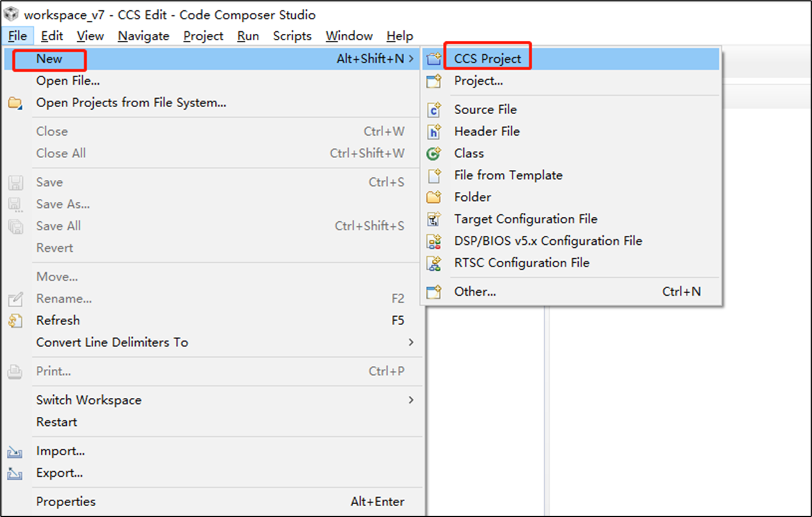This screenshot has height=517, width=812.
Task: Choose the Close All menu entry
Action: click(213, 153)
